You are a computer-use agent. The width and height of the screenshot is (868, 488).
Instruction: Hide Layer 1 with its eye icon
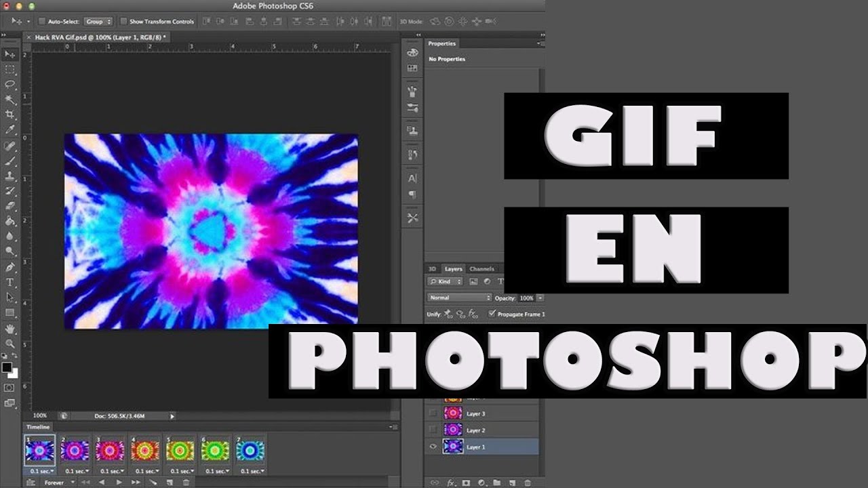point(433,447)
